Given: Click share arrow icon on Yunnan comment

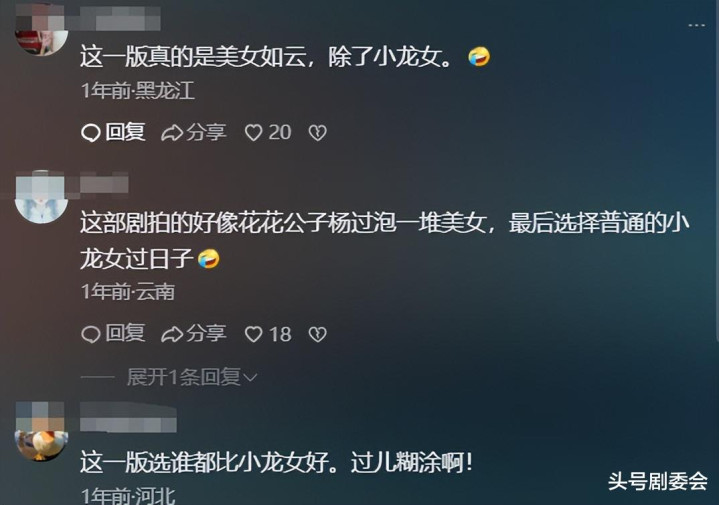Looking at the screenshot, I should [x=172, y=334].
